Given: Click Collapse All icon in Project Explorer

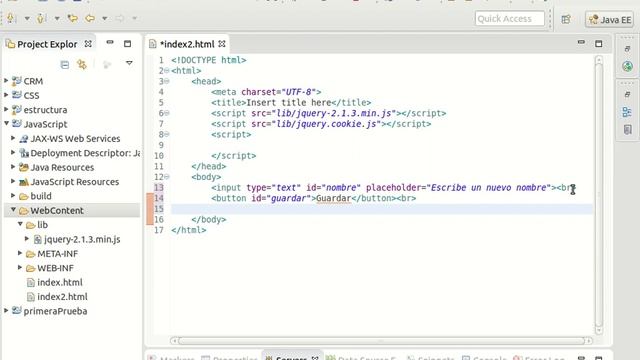Looking at the screenshot, I should (64, 64).
